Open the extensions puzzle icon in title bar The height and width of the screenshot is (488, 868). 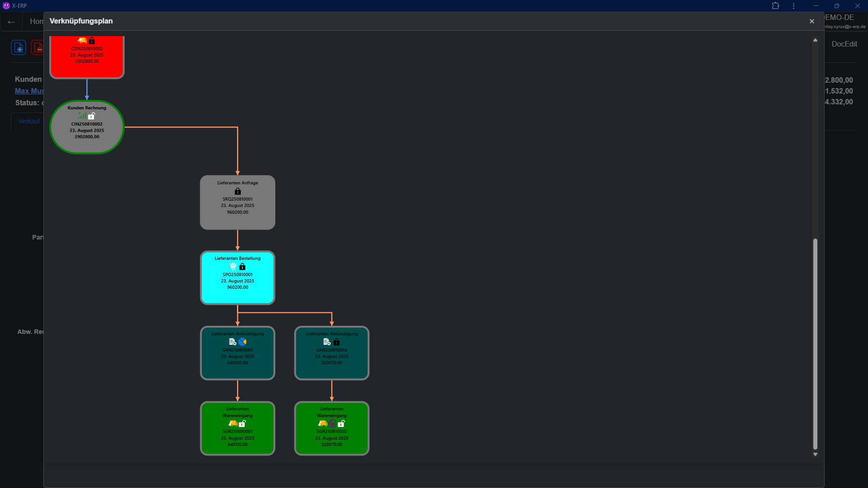coord(775,6)
